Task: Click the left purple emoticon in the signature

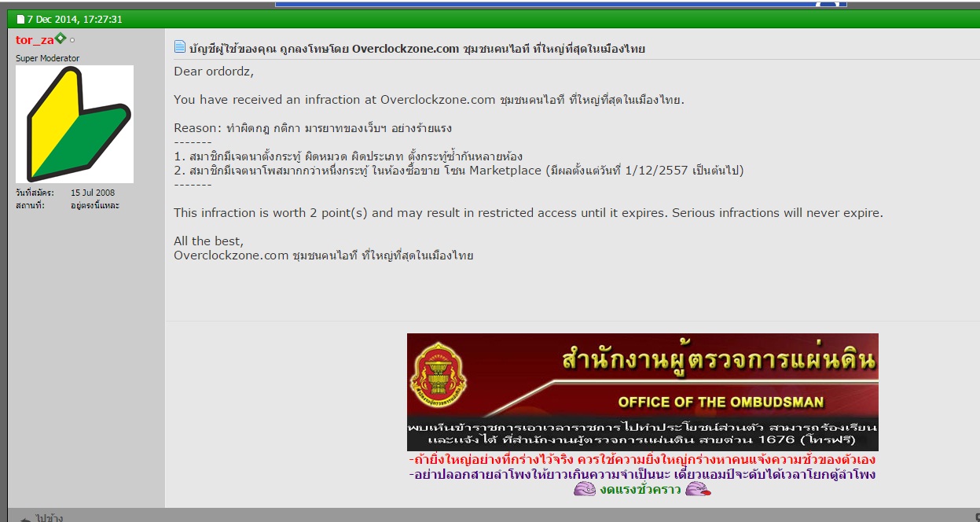Action: click(585, 490)
